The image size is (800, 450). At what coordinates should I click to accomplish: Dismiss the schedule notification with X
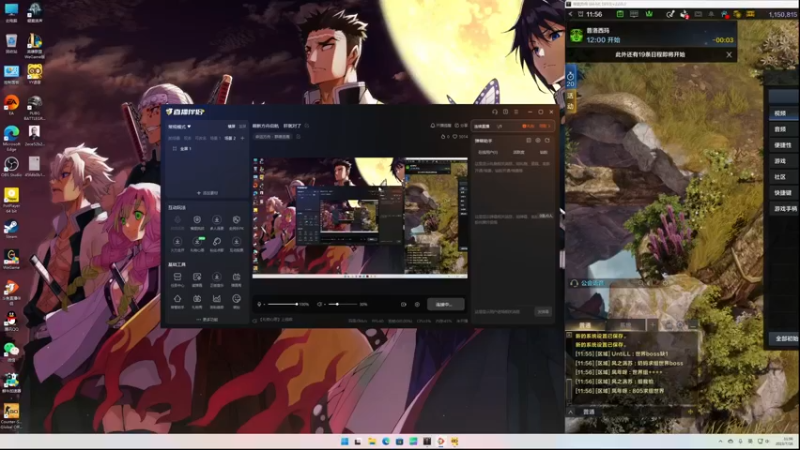pyautogui.click(x=729, y=55)
